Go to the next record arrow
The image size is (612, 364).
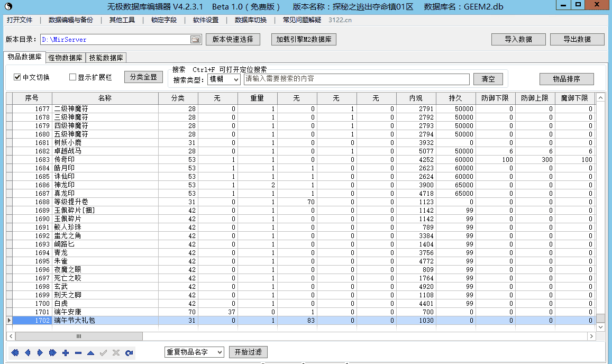[x=40, y=353]
